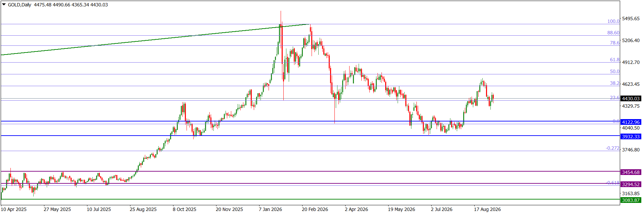Select the Fibonacci 61.8 level label
The height and width of the screenshot is (214, 644).
pyautogui.click(x=614, y=60)
